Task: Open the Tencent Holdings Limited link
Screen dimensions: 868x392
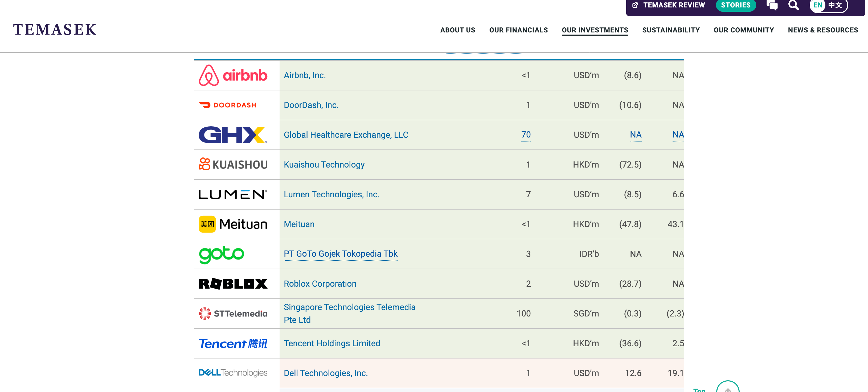Action: 331,343
